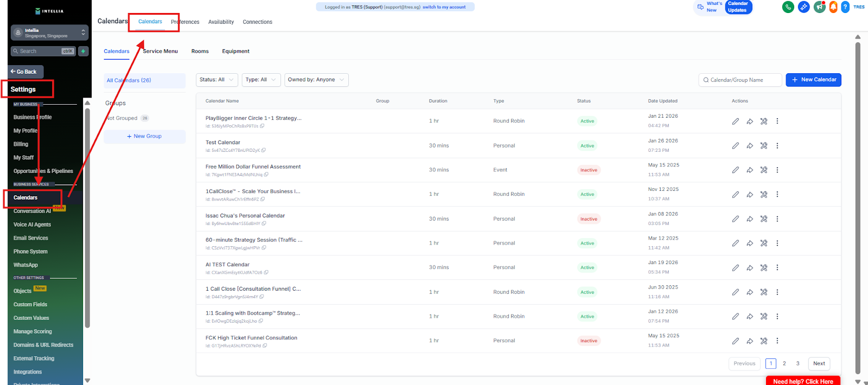
Task: Expand the Intellia Singapore account switcher
Action: click(x=49, y=33)
